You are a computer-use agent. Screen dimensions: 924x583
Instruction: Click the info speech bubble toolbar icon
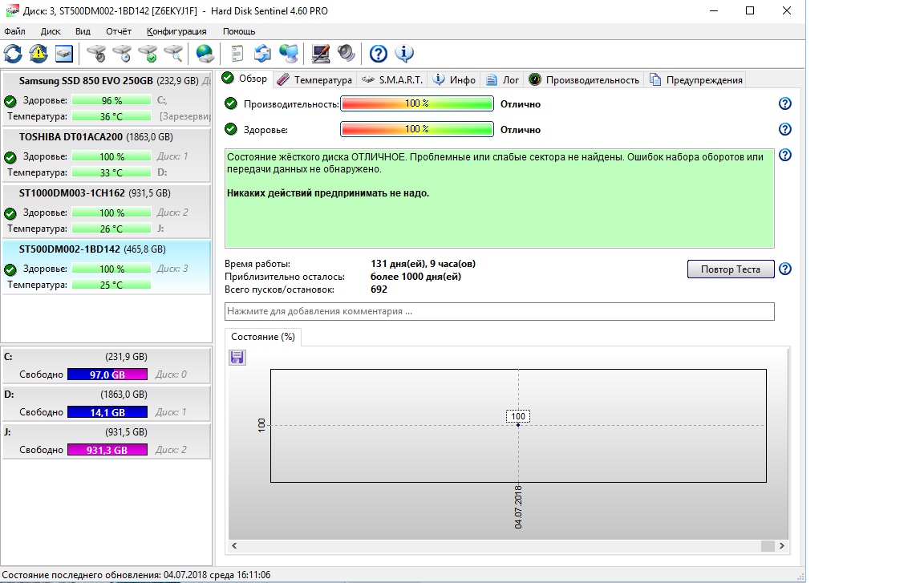click(404, 54)
